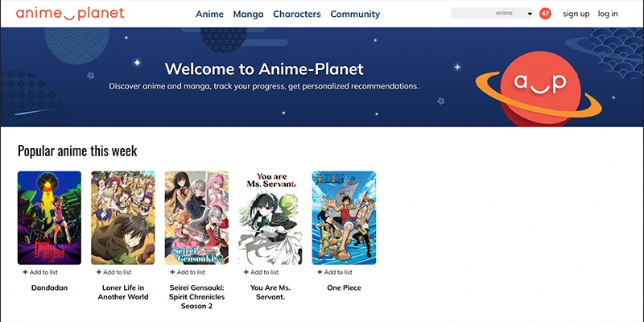Viewport: 644px width, 322px height.
Task: Open the Characters navigation menu
Action: (296, 14)
